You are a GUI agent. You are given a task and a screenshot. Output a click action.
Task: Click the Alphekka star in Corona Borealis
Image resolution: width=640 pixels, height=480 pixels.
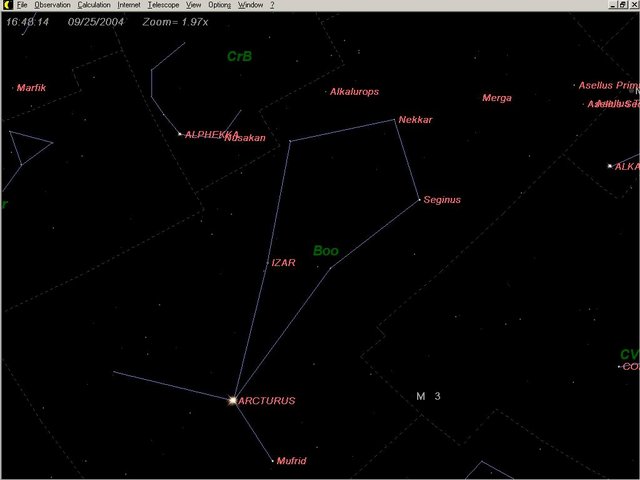click(180, 134)
